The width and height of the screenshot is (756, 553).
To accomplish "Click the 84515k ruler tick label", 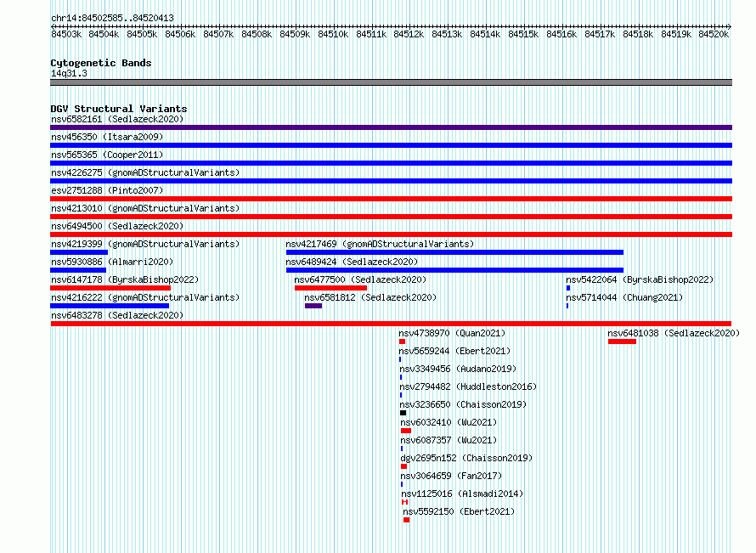I will point(523,34).
